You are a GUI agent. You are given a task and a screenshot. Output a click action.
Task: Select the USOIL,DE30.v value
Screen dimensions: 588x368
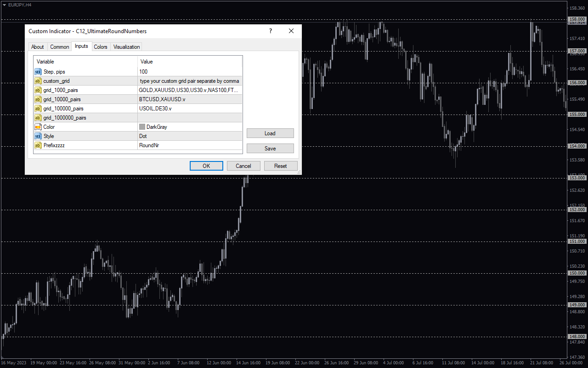pyautogui.click(x=190, y=109)
